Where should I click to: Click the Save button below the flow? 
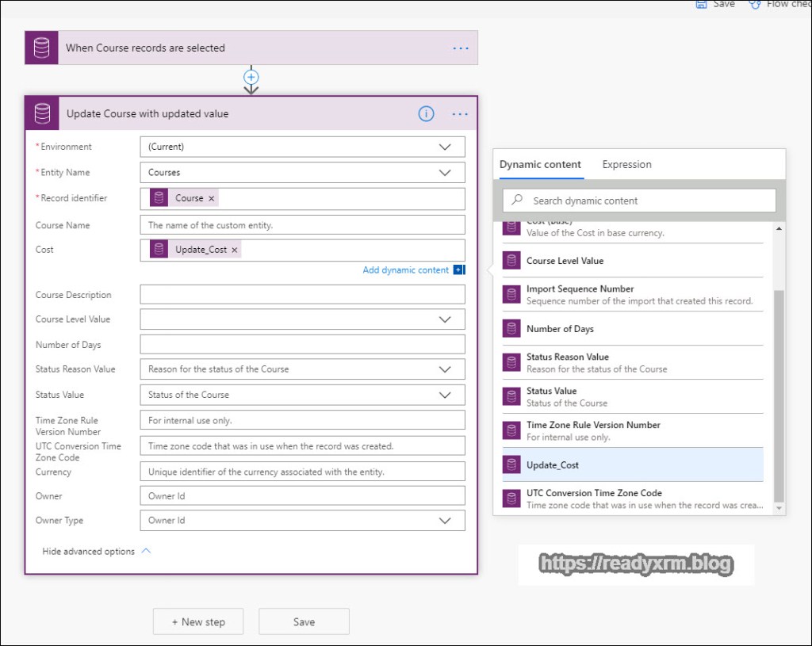(x=304, y=622)
